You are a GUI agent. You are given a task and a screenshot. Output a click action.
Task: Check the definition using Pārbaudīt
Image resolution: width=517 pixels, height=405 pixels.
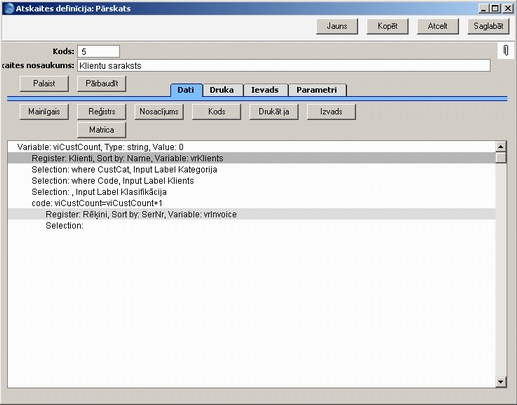click(x=102, y=83)
